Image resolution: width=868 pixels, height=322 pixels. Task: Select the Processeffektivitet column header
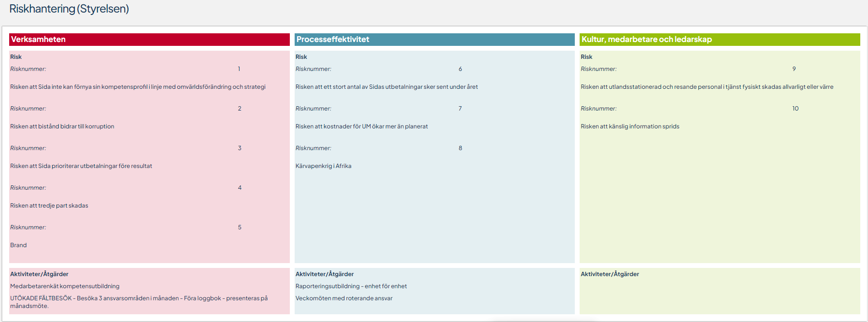coord(434,40)
